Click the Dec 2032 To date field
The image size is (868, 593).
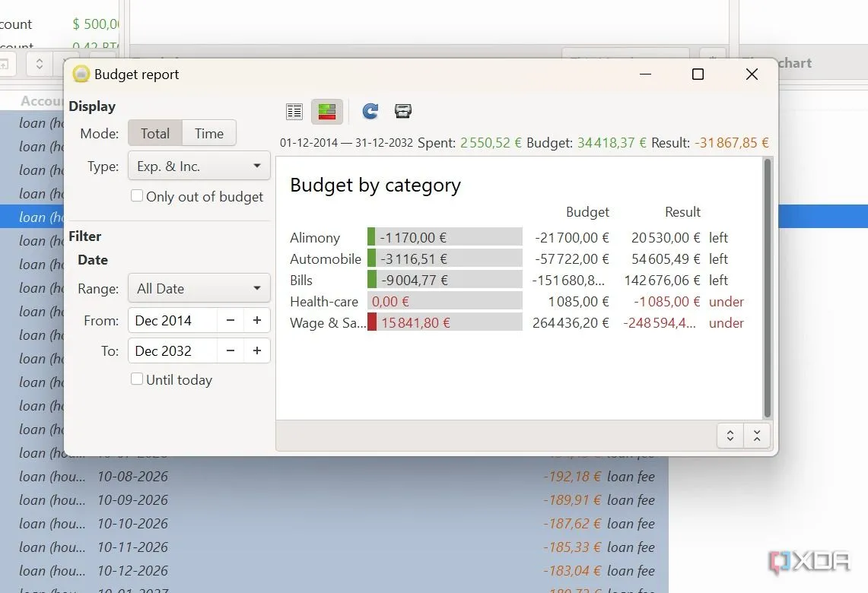click(x=172, y=350)
